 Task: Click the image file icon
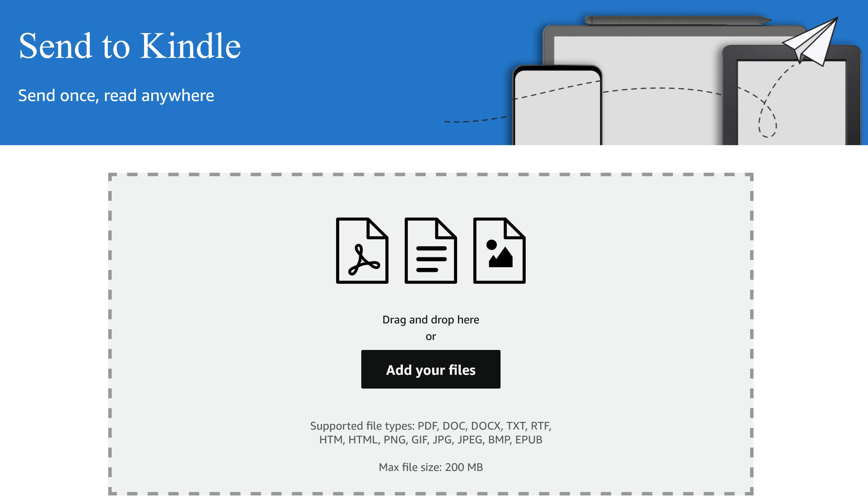pyautogui.click(x=499, y=250)
